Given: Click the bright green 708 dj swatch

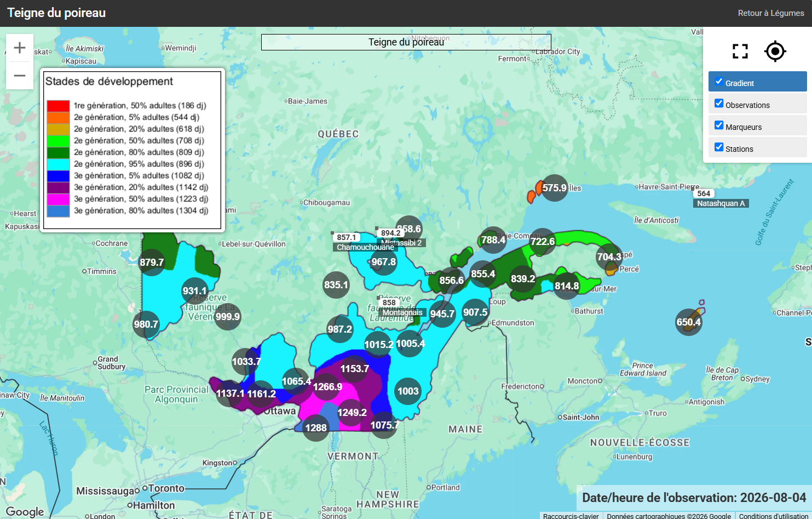Looking at the screenshot, I should click(x=58, y=141).
